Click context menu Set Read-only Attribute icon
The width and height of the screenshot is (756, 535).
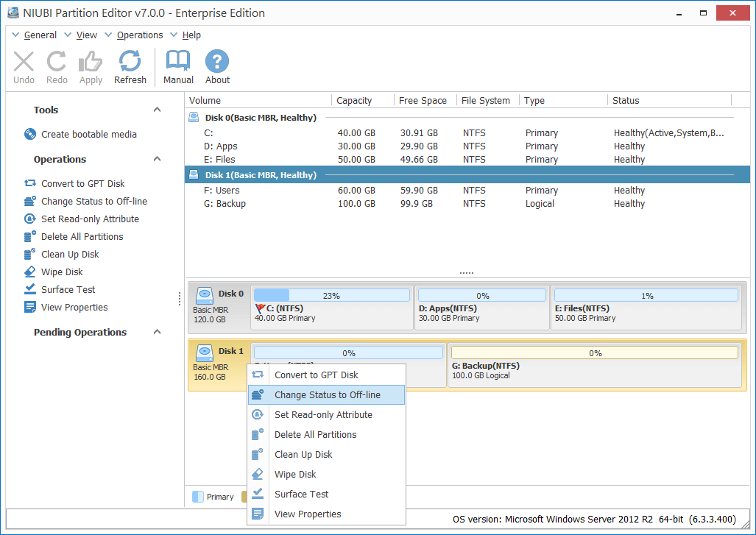click(258, 414)
